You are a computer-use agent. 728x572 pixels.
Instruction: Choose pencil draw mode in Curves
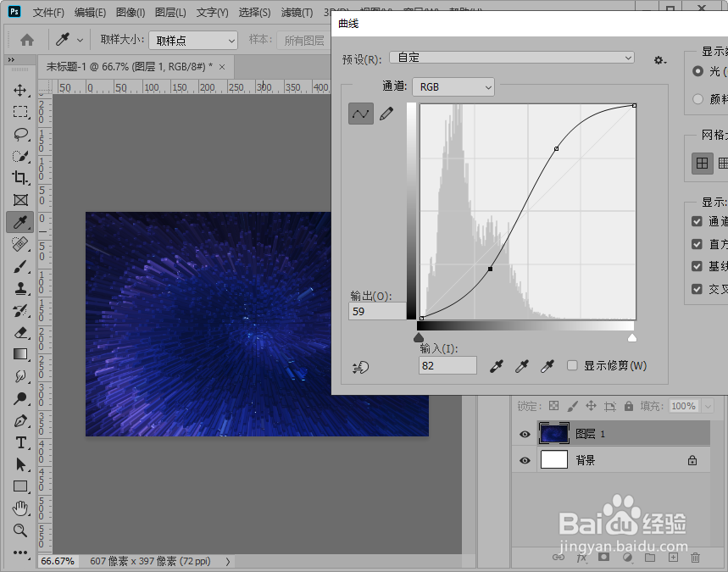tap(386, 114)
